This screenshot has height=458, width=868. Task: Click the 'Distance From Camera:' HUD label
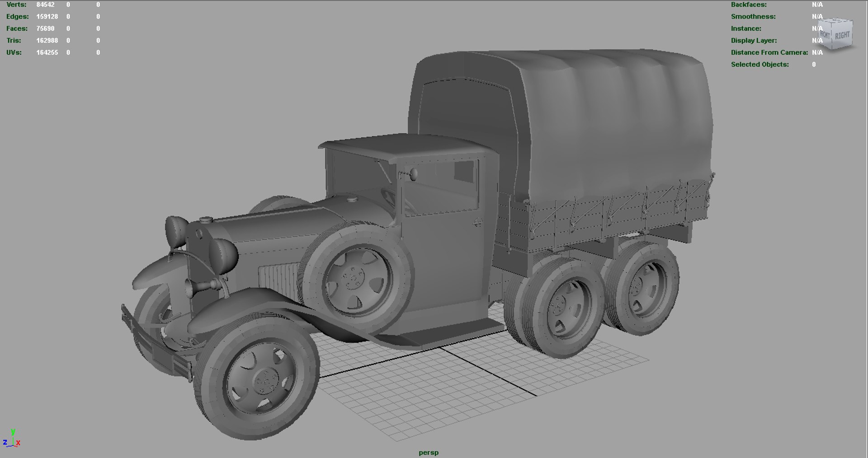[769, 52]
